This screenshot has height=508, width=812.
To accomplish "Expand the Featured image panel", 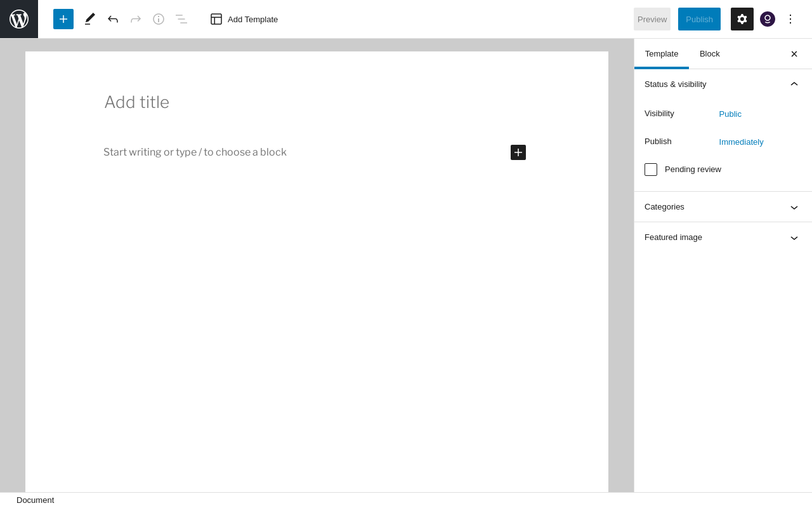I will (x=723, y=237).
